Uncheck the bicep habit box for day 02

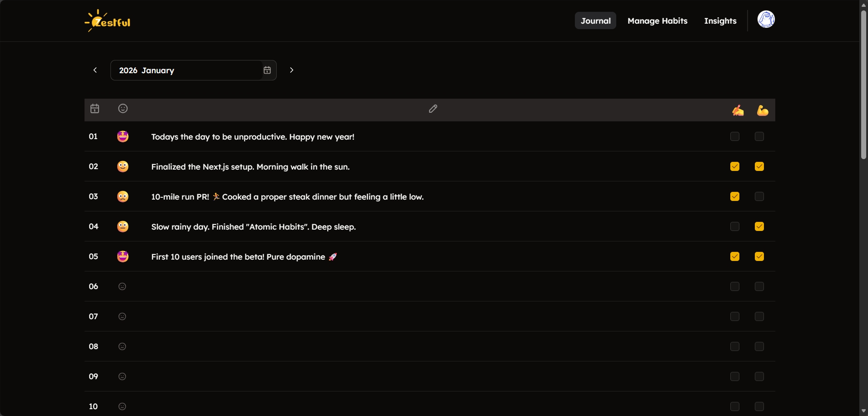click(759, 166)
